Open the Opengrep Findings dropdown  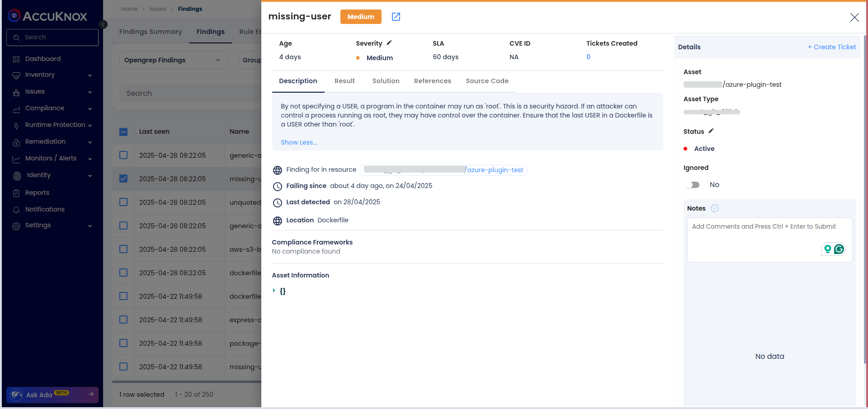pos(173,60)
